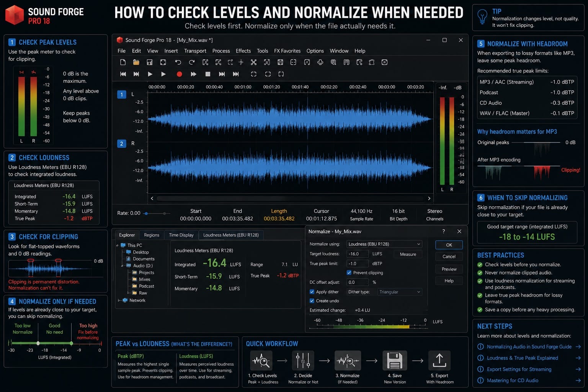Open the Normalize using dropdown
This screenshot has height=392, width=588.
pyautogui.click(x=384, y=244)
